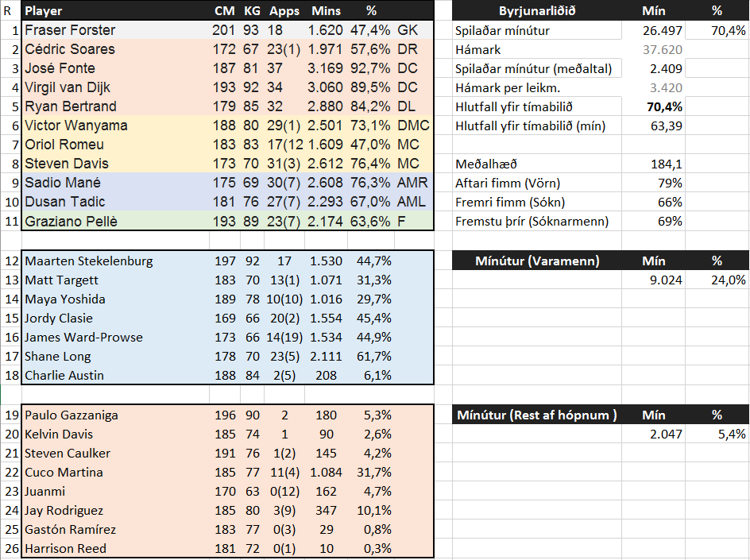
Task: Click Harrison Reed's percentage 0,3%
Action: [x=371, y=549]
